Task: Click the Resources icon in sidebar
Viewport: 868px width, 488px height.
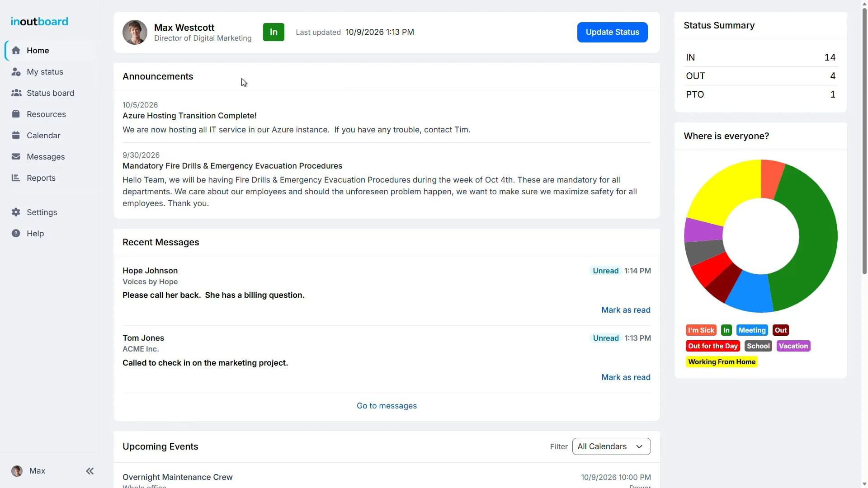Action: point(16,114)
